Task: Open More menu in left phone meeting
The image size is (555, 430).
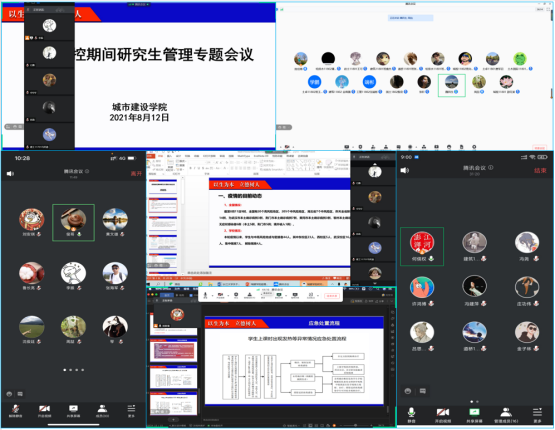Action: pyautogui.click(x=131, y=411)
